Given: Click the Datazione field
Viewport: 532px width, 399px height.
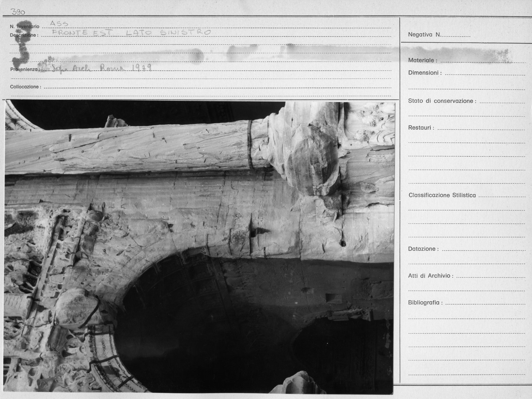Looking at the screenshot, I should click(466, 249).
